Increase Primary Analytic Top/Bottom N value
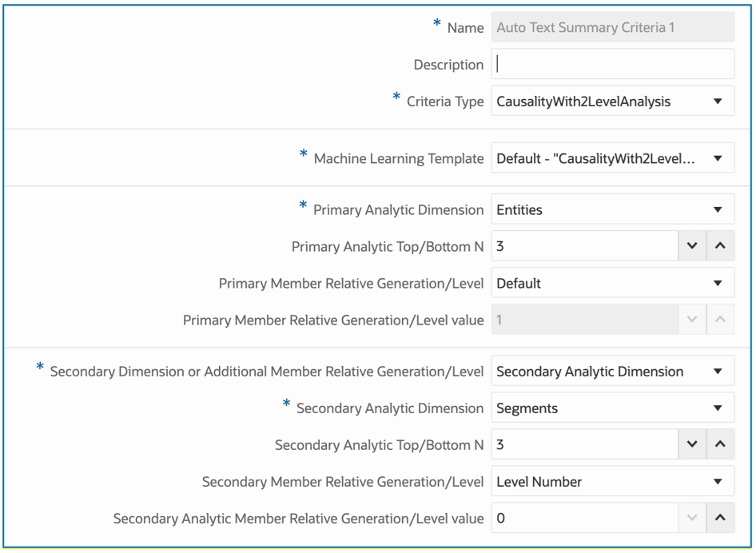The width and height of the screenshot is (756, 553). coord(720,247)
